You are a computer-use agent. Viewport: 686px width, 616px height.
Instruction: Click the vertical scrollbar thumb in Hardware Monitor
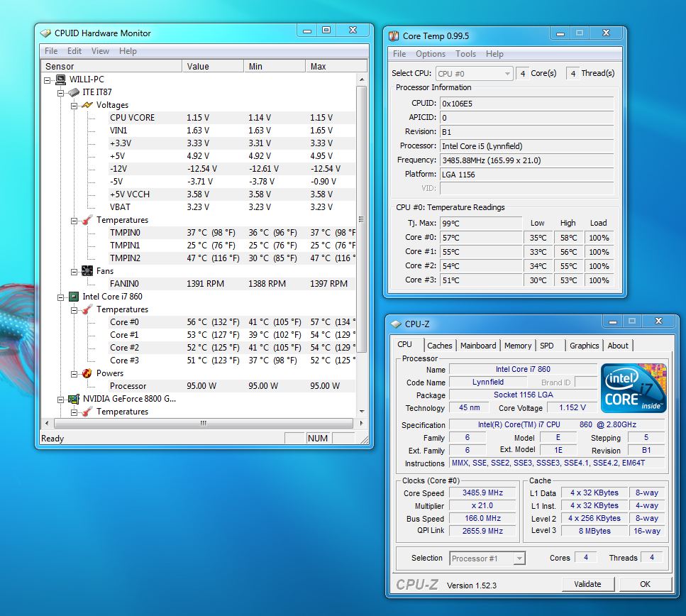click(x=361, y=219)
